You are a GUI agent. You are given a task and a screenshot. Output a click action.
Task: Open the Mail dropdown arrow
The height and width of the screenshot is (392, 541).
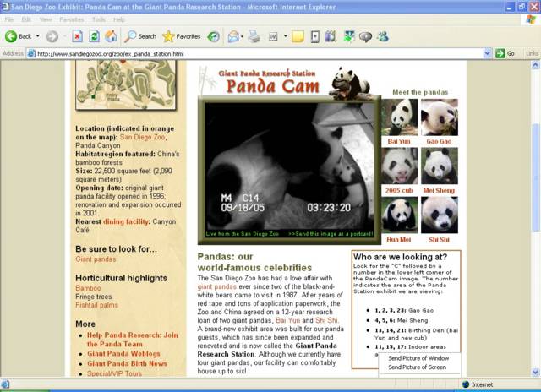243,36
